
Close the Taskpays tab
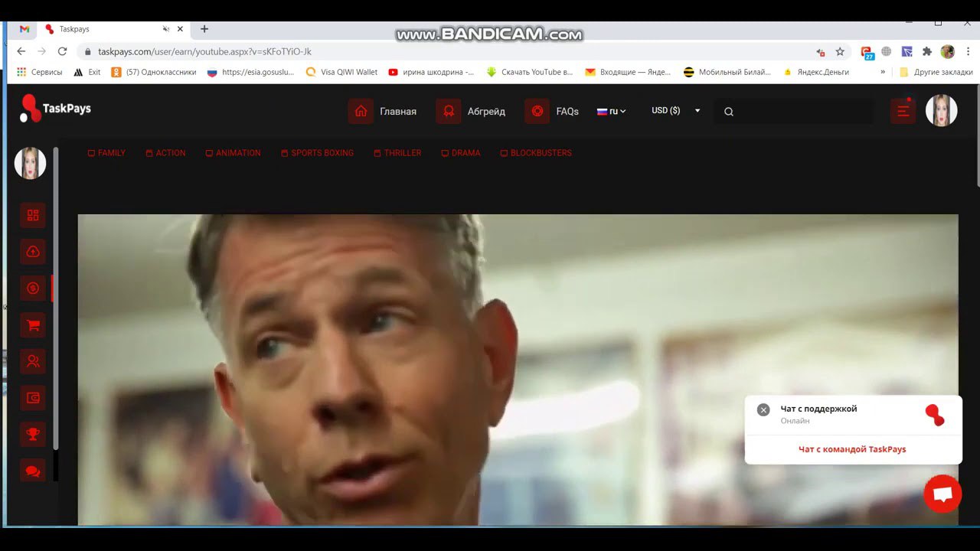pyautogui.click(x=181, y=29)
